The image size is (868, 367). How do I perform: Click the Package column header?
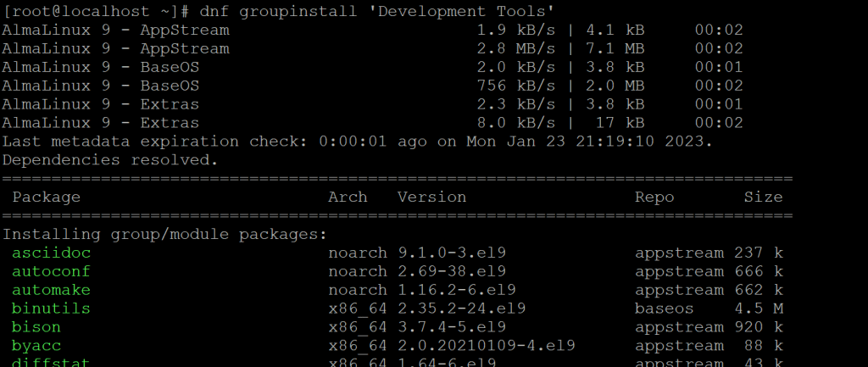pyautogui.click(x=47, y=197)
